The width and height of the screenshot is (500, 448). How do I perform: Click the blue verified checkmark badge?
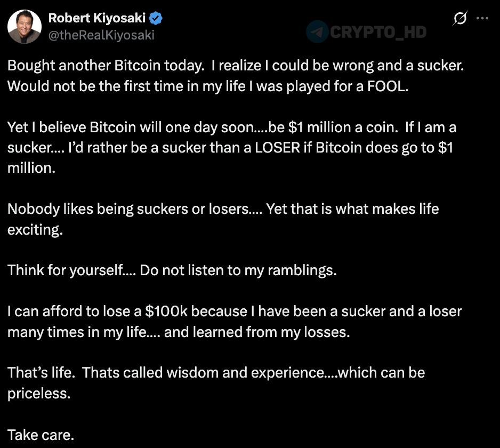click(156, 18)
